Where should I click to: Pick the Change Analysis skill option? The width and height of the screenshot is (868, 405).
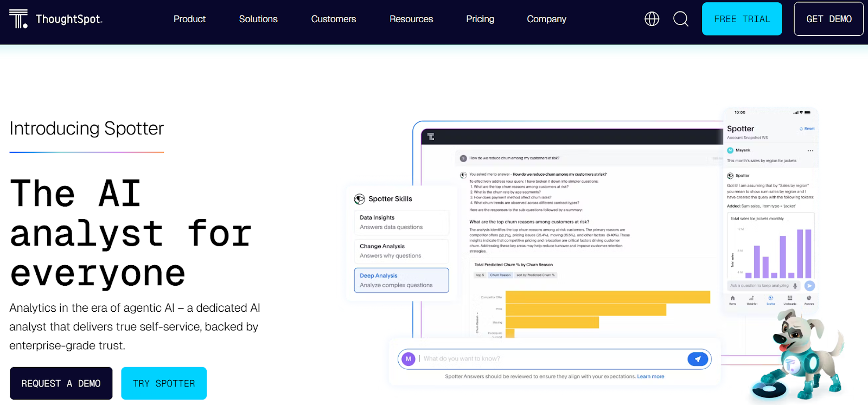tap(401, 251)
